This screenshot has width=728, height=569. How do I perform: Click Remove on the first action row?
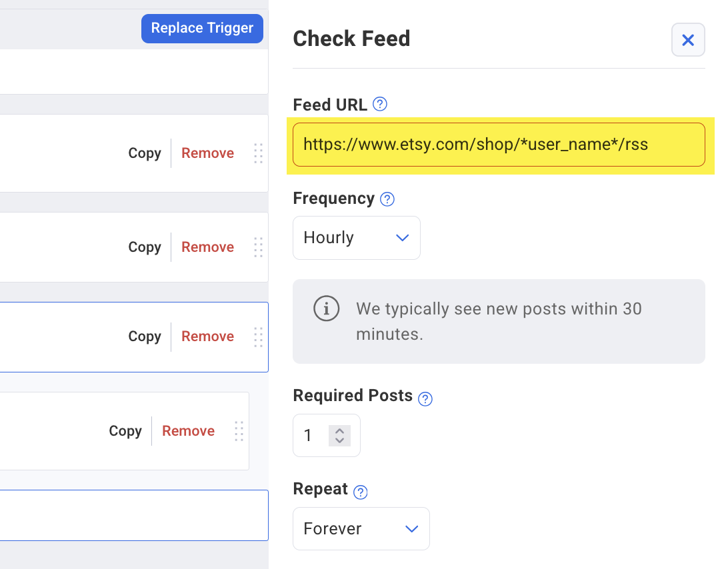click(207, 153)
